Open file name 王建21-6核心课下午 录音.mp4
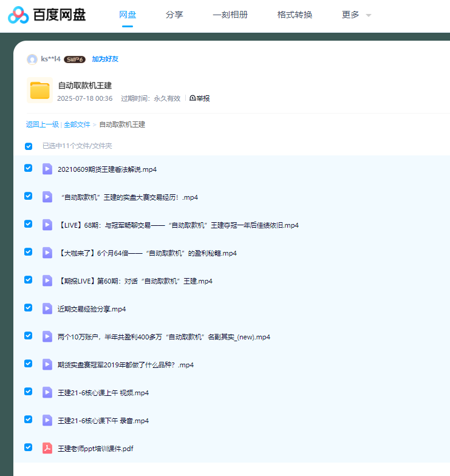450x476 pixels. [103, 421]
